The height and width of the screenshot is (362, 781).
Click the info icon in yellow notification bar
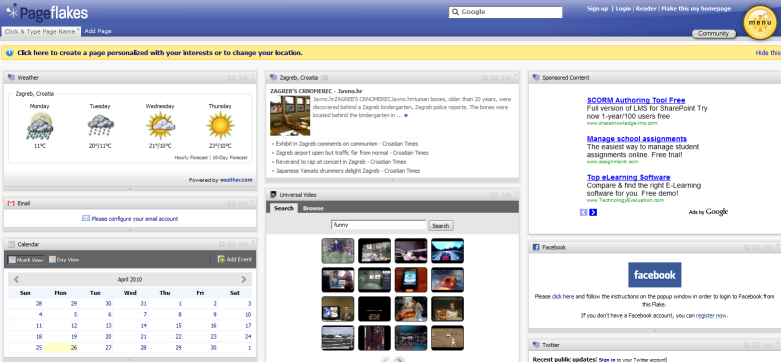tap(9, 52)
